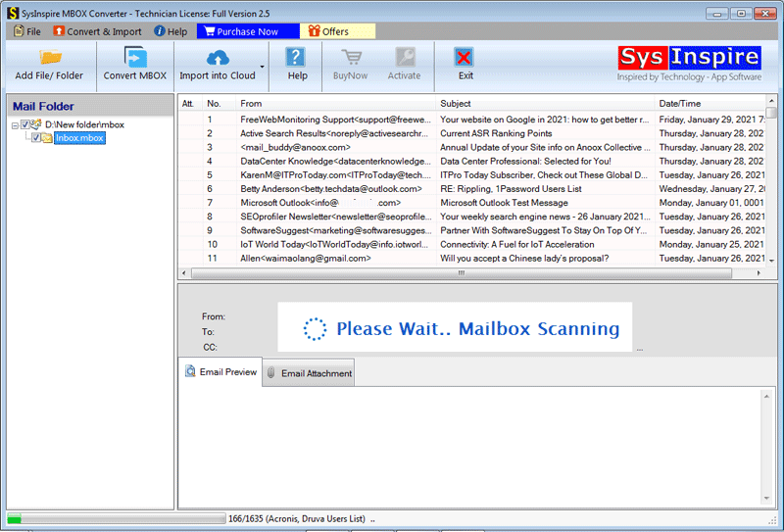
Task: Click date 'Friday, January 29, 2021' cell
Action: point(711,120)
